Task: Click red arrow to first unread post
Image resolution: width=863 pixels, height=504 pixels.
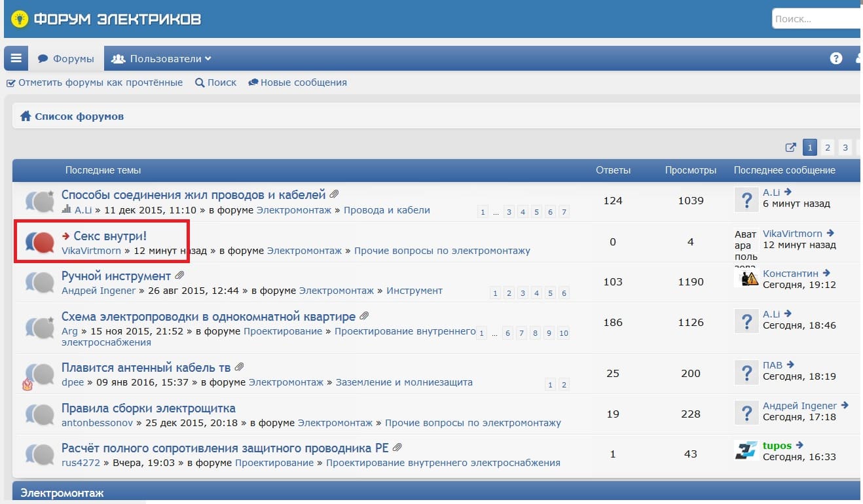Action: 66,236
